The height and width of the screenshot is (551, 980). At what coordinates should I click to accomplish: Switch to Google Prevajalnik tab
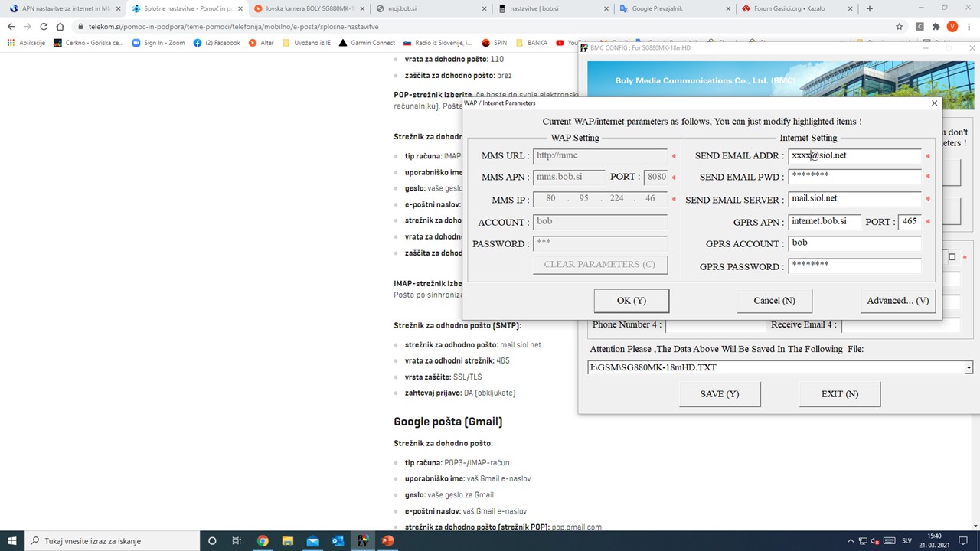coord(674,8)
